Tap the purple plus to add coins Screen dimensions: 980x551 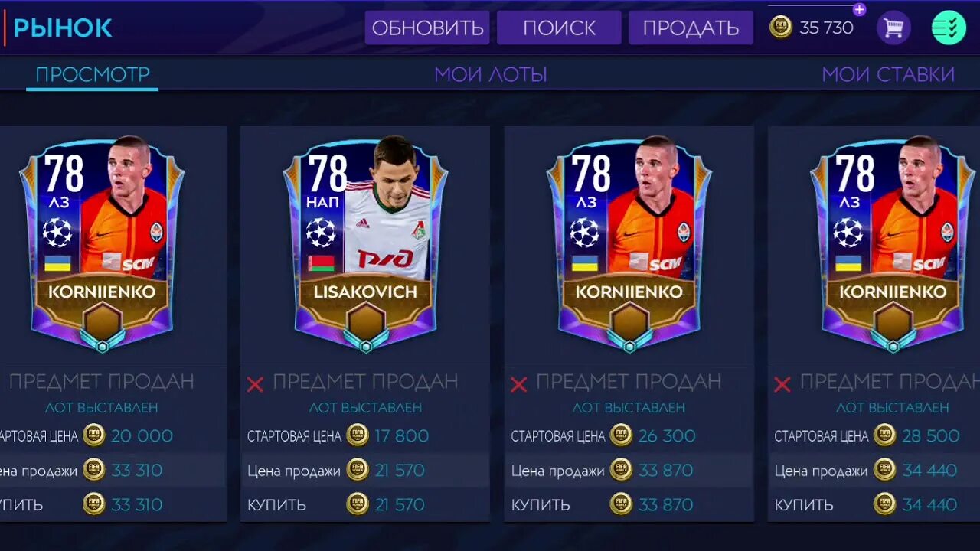point(859,10)
